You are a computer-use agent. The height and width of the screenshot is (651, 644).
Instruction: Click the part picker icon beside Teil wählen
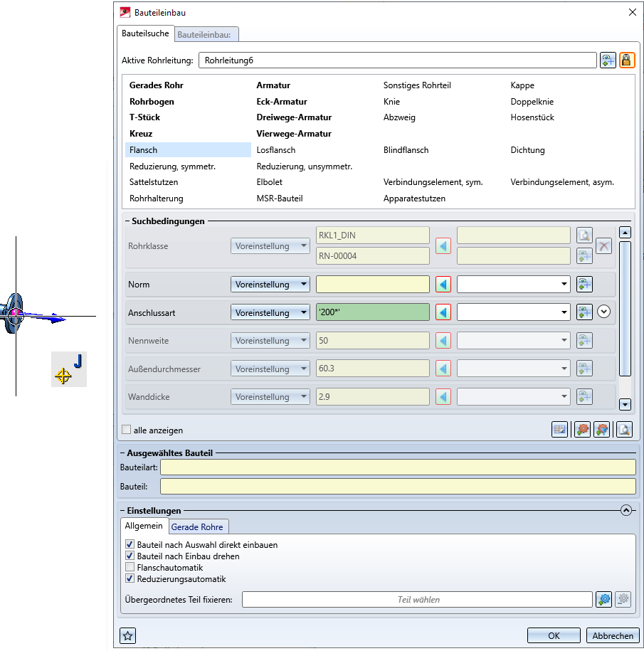[603, 599]
